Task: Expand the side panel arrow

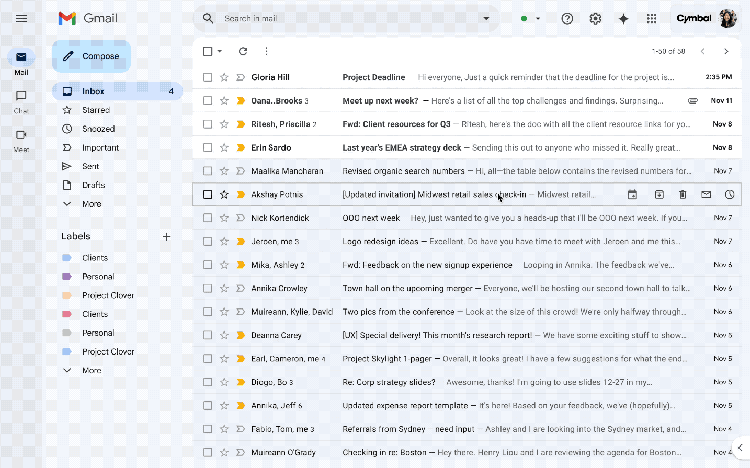Action: pos(740,447)
